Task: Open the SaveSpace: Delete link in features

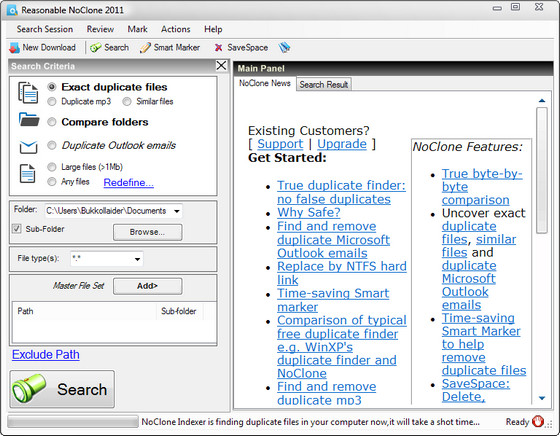Action: [476, 390]
